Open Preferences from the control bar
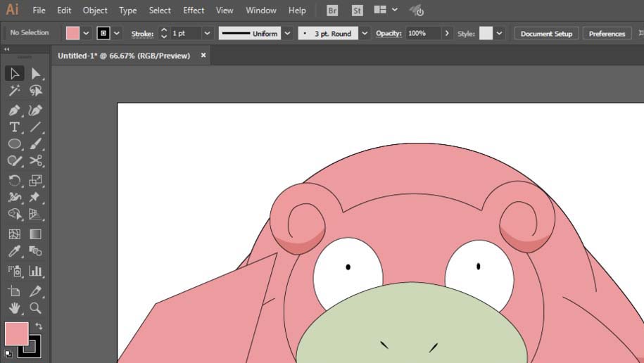Image resolution: width=644 pixels, height=363 pixels. click(x=607, y=33)
